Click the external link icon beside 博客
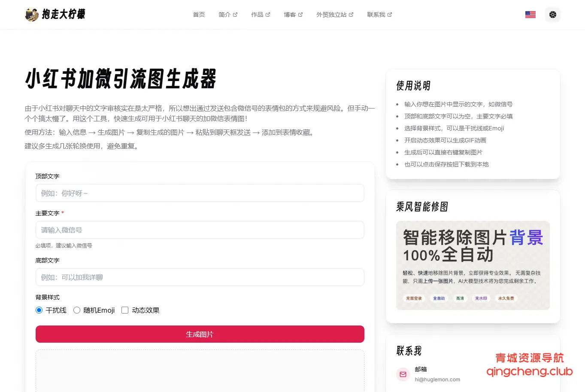Image resolution: width=585 pixels, height=392 pixels. [x=300, y=14]
